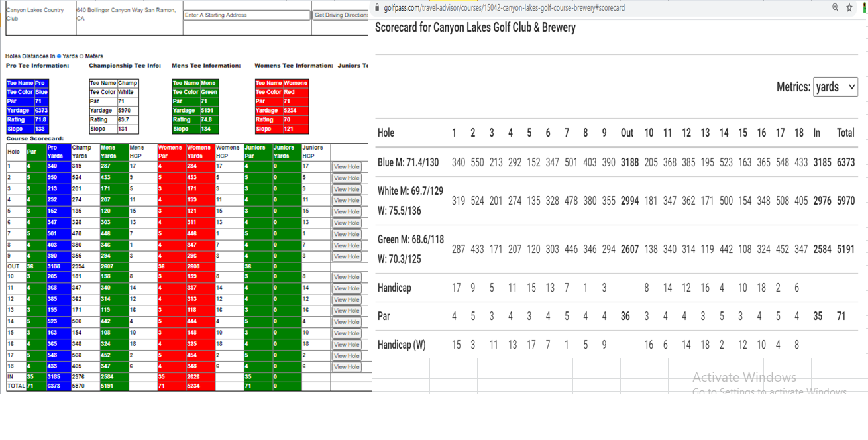This screenshot has height=440, width=868.
Task: Click the 'Womens Tee Information:' heading
Action: tap(294, 66)
